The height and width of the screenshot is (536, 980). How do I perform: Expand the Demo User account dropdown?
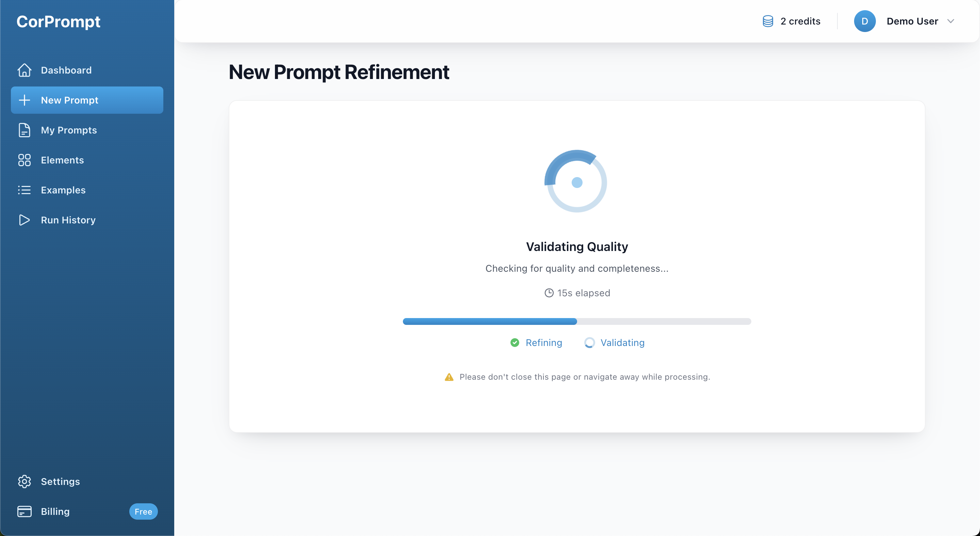[951, 21]
